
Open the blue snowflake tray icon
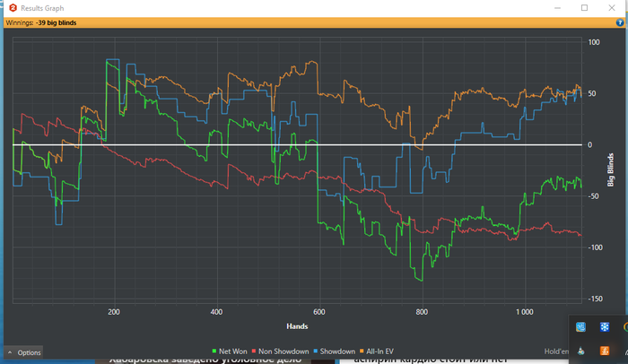pos(605,327)
